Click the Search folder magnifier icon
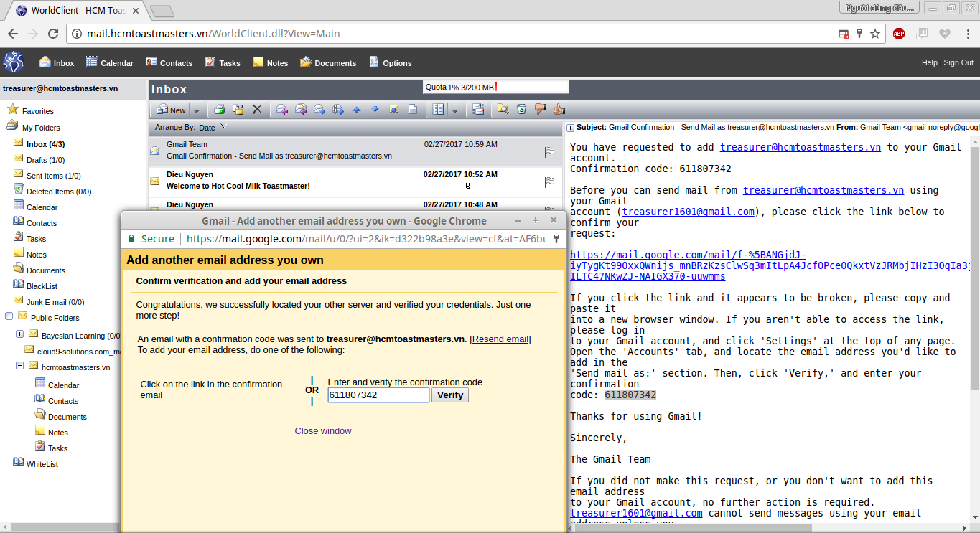 point(503,110)
